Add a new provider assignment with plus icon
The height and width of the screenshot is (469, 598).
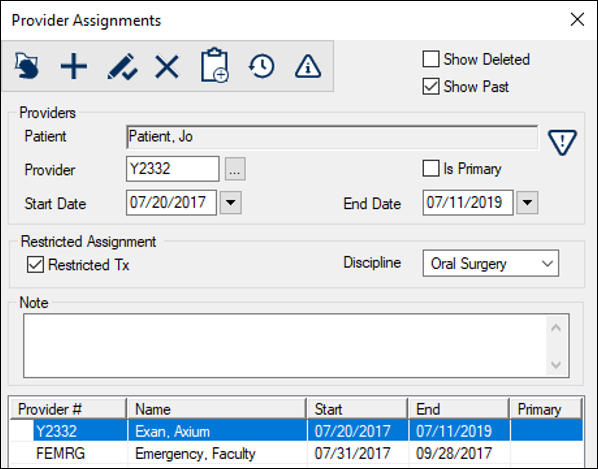(74, 66)
